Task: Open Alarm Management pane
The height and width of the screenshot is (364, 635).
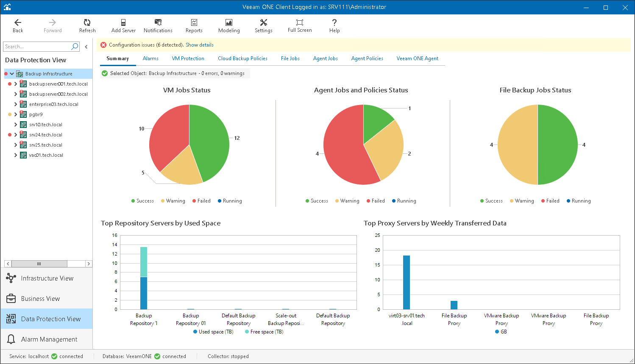Action: click(47, 339)
